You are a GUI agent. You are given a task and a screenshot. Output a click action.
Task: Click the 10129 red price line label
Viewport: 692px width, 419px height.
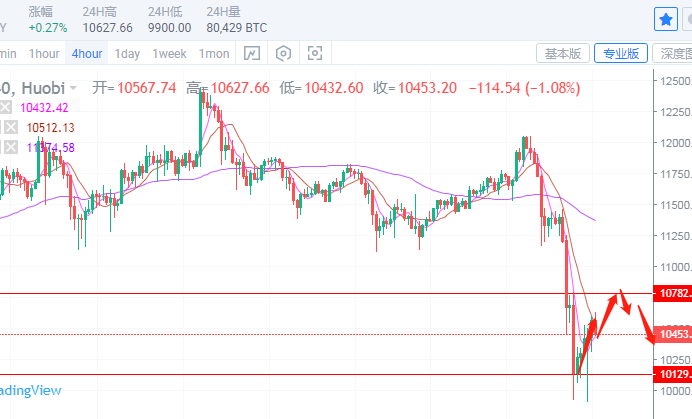[x=673, y=374]
